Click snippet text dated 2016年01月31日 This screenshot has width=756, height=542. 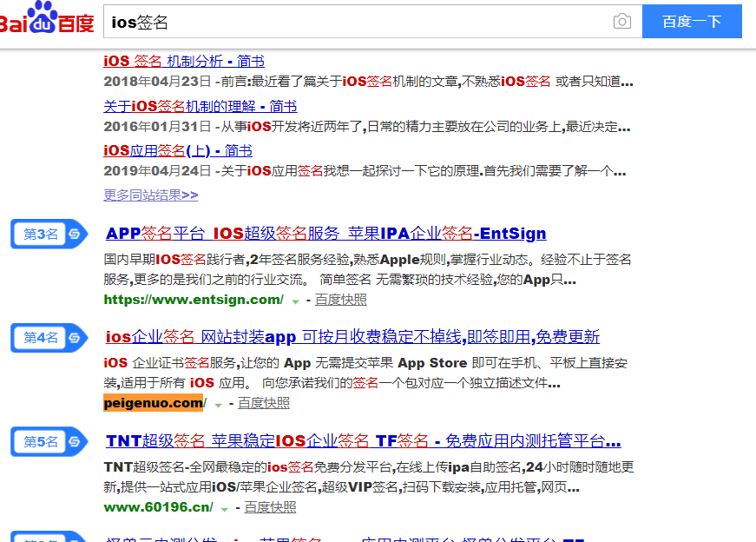point(367,127)
